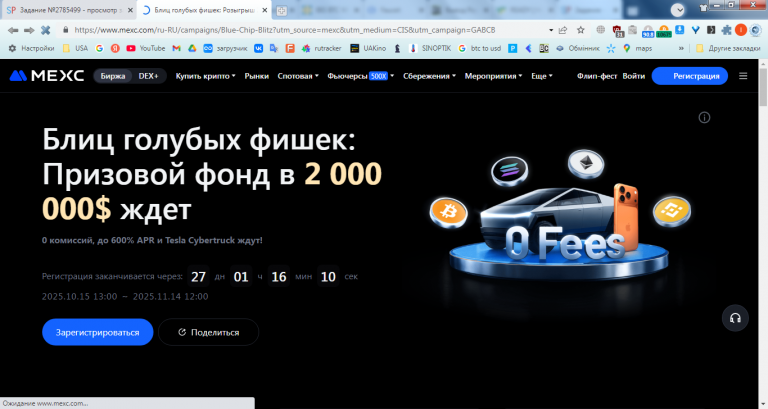Screen dimensions: 768x409
Task: Click the share page icon in address bar
Action: tap(563, 30)
